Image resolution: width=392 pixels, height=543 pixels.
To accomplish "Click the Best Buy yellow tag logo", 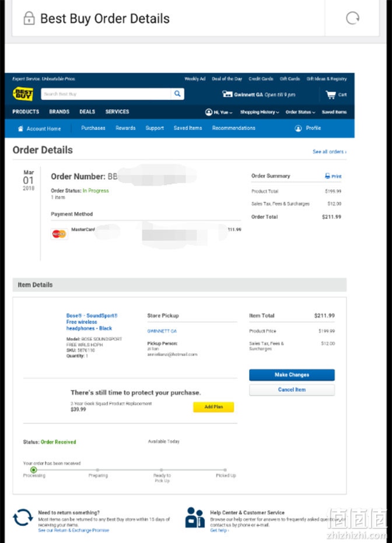I will point(23,94).
